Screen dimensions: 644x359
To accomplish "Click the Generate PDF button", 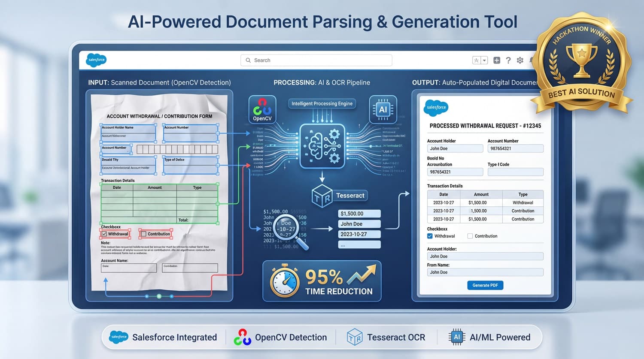I will [x=485, y=285].
